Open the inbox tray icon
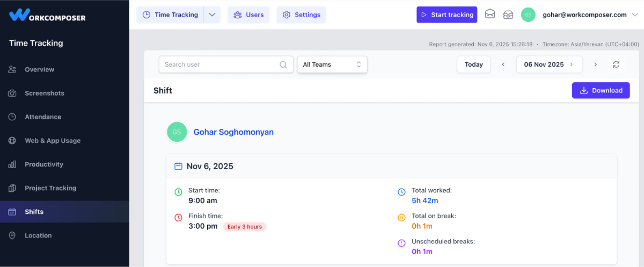Image resolution: width=644 pixels, height=267 pixels. point(508,15)
